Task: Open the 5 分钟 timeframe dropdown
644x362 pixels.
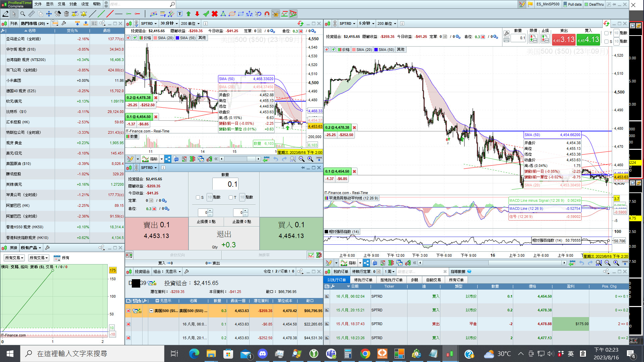Action: pyautogui.click(x=367, y=23)
